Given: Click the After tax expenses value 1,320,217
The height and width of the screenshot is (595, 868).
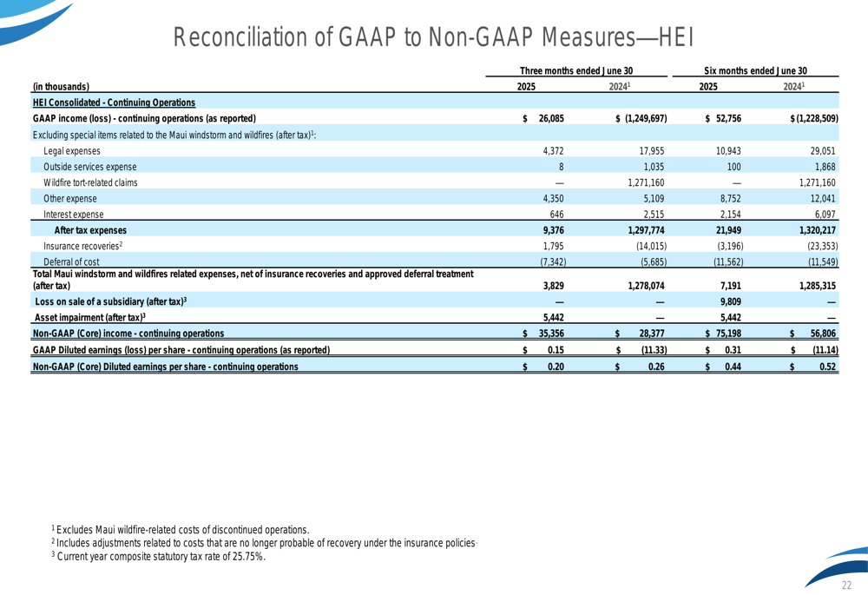Looking at the screenshot, I should coord(818,230).
